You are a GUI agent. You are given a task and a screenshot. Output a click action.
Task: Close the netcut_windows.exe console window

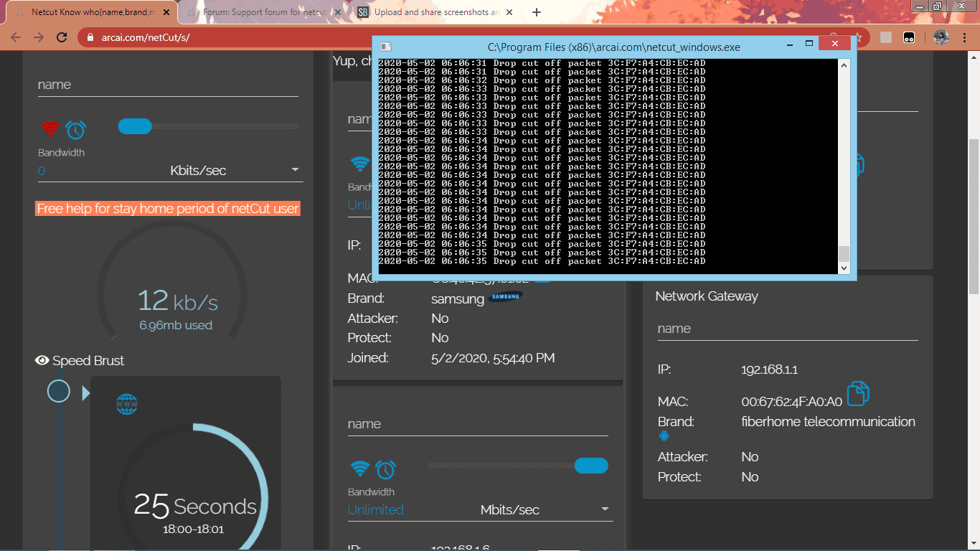[834, 44]
